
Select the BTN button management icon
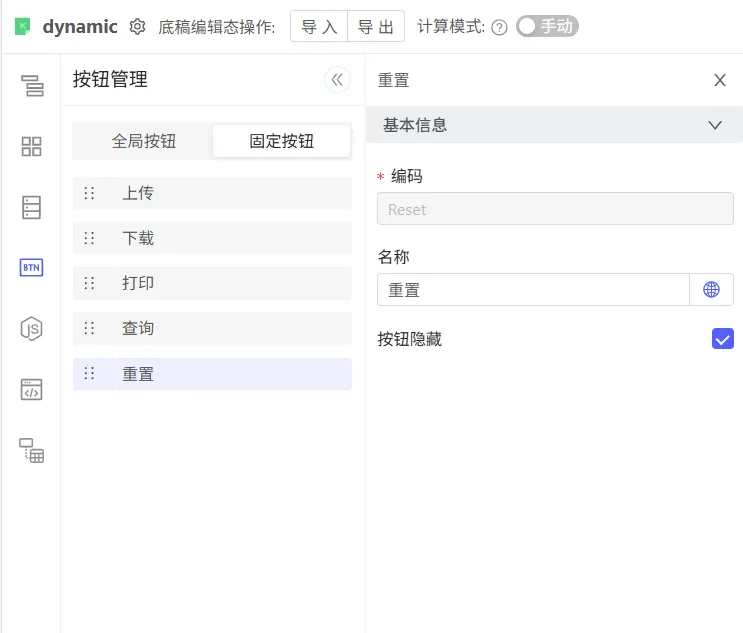tap(32, 267)
